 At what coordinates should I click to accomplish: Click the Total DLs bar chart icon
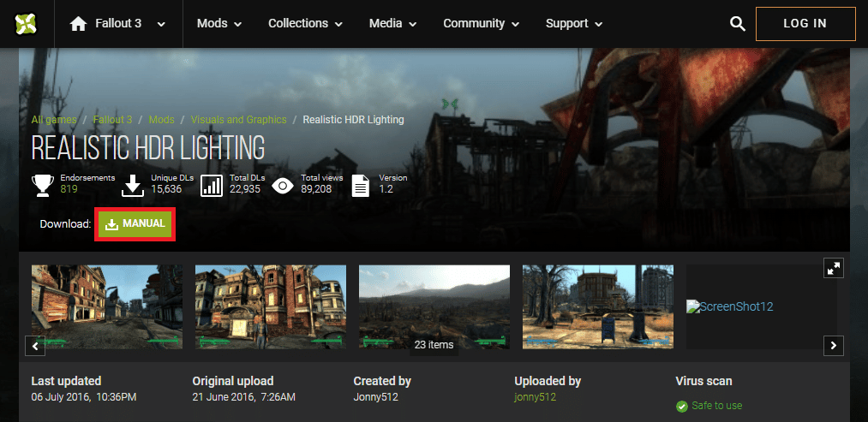click(212, 186)
